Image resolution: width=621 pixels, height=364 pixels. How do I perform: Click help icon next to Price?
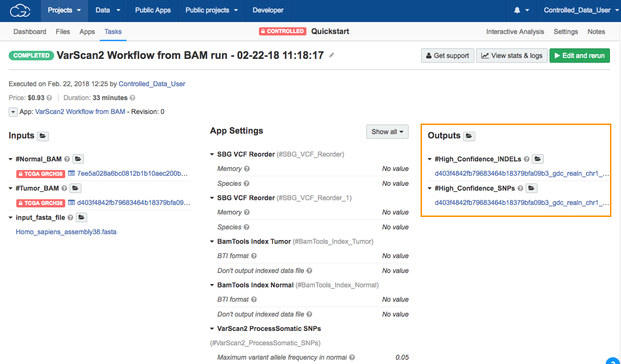click(49, 98)
